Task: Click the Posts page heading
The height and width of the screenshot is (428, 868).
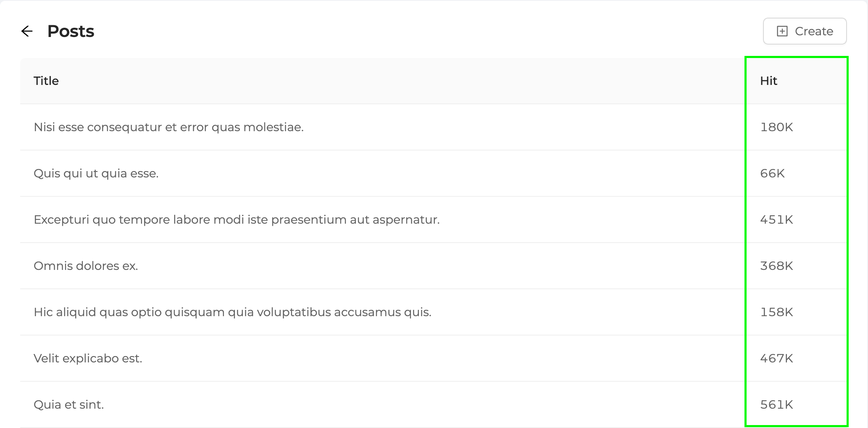Action: point(71,31)
